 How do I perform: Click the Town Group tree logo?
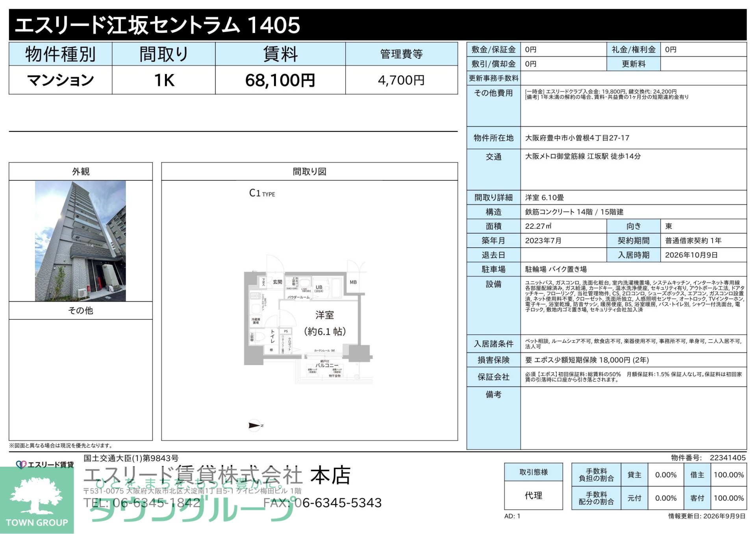pyautogui.click(x=37, y=500)
